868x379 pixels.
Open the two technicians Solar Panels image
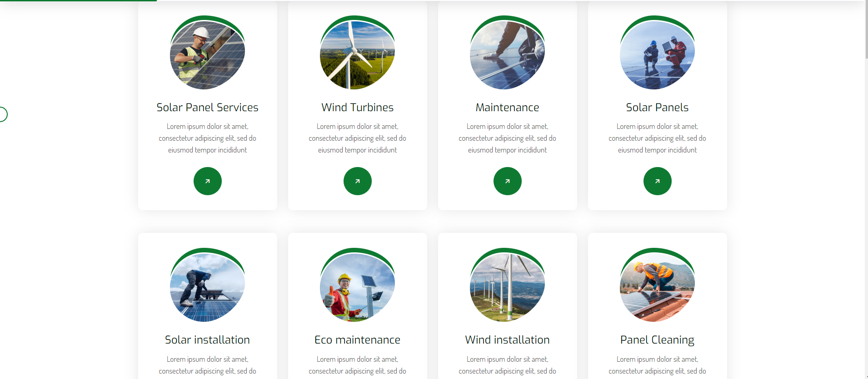[657, 54]
